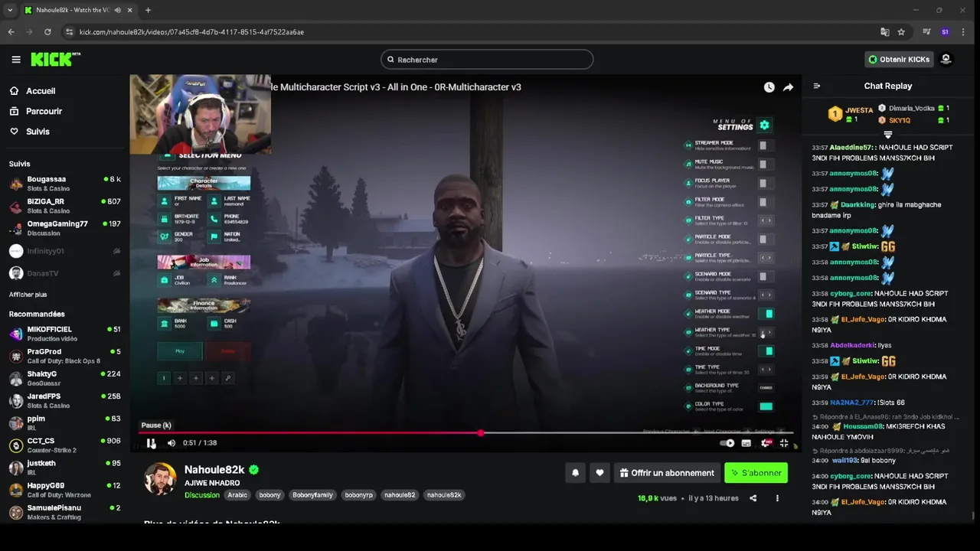Click the notification bell for Nahoule82k
The width and height of the screenshot is (980, 551).
tap(576, 473)
